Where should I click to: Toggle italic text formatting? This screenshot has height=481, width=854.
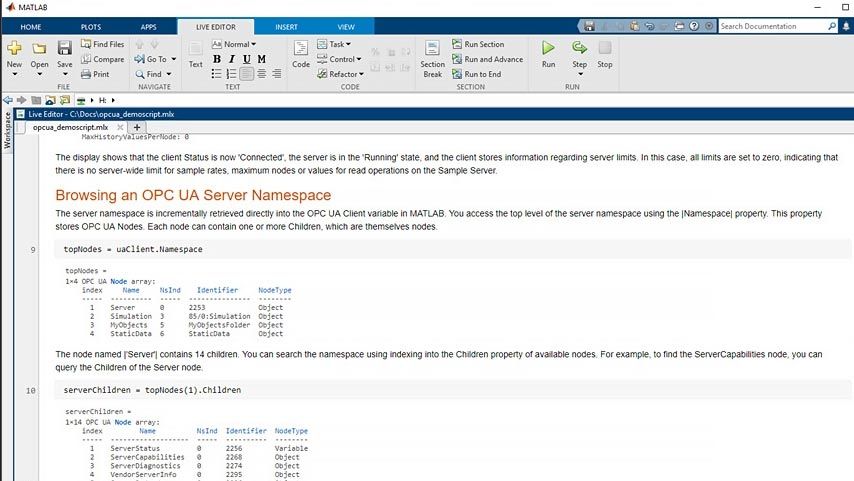tap(232, 59)
